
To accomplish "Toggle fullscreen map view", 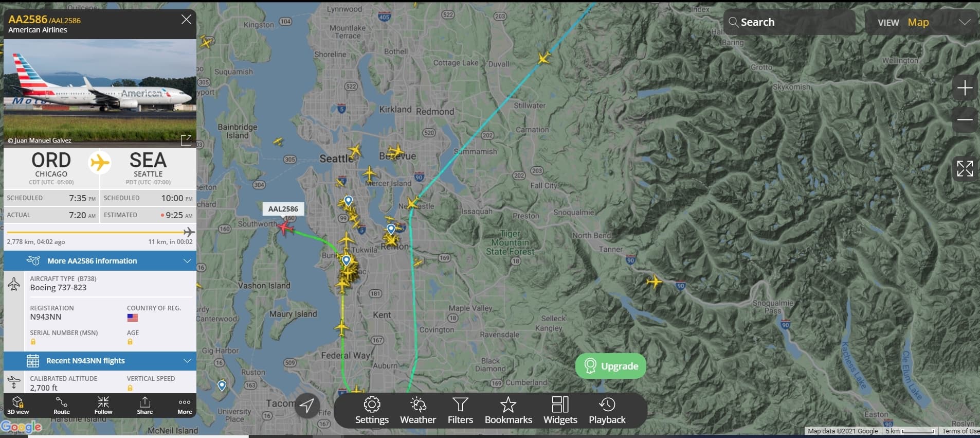I will (x=965, y=168).
